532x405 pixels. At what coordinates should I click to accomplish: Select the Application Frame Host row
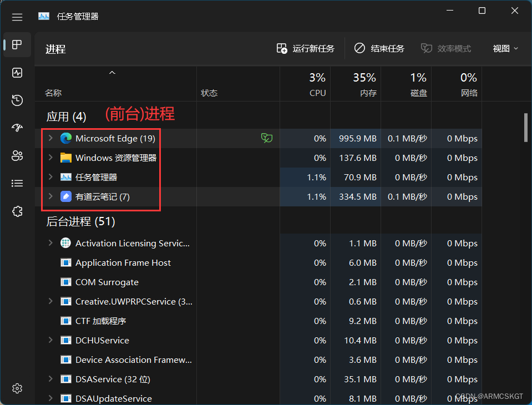(258, 262)
